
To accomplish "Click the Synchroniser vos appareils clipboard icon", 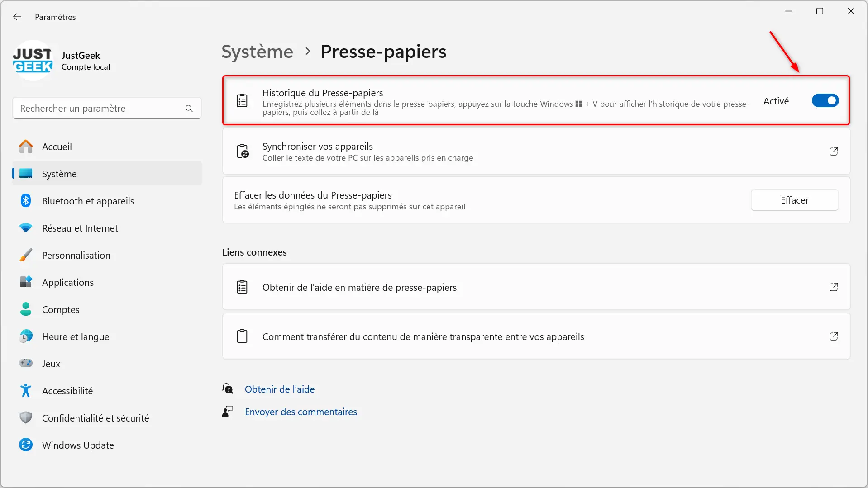I will tap(243, 151).
